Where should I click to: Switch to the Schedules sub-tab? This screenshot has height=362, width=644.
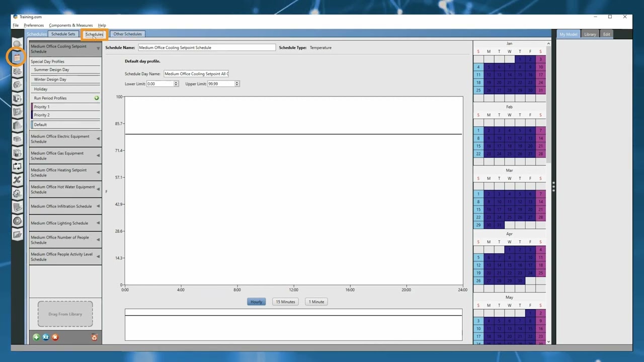pos(94,34)
